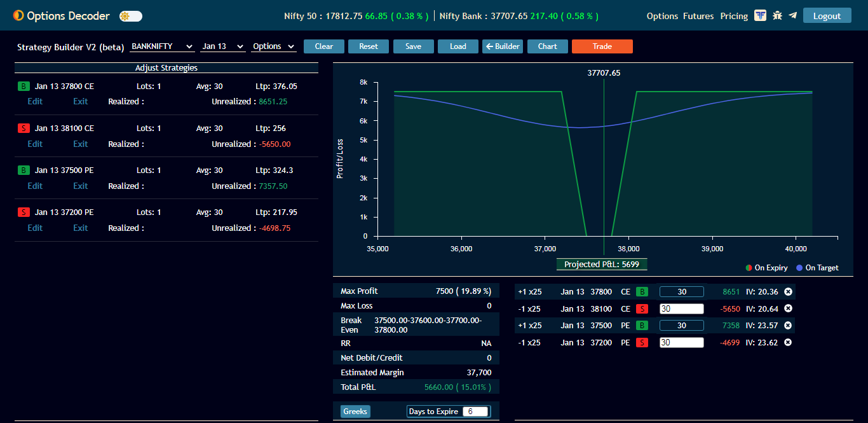Exit the Jan 13 37200 PE position
Image resolution: width=868 pixels, height=423 pixels.
pyautogui.click(x=81, y=228)
